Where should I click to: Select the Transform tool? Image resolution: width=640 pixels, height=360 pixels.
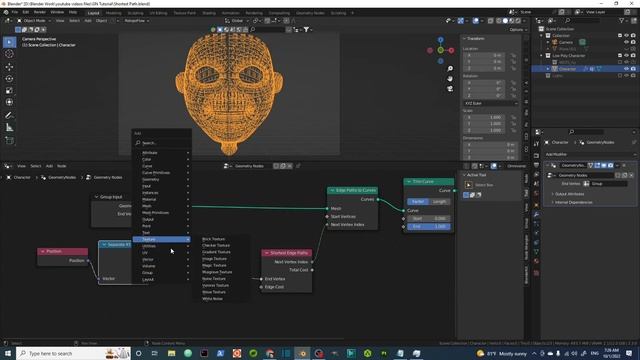(9, 102)
